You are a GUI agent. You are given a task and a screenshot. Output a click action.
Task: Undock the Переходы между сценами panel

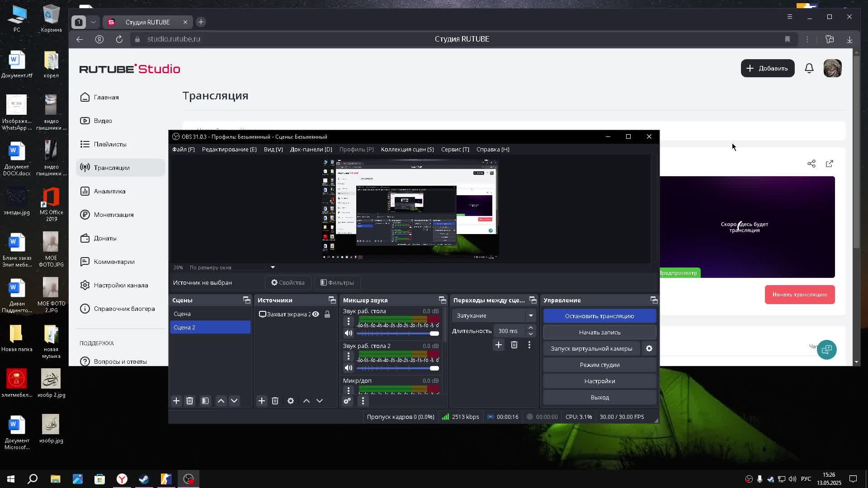click(533, 300)
